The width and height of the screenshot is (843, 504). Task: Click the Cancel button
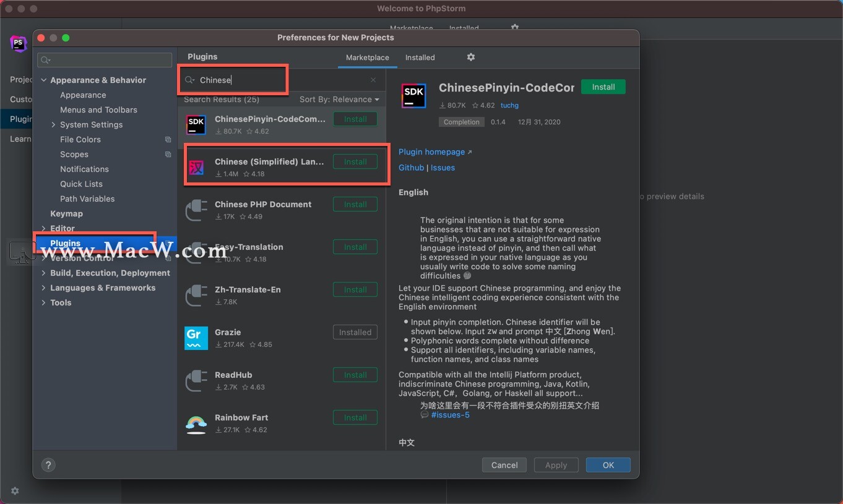pos(504,465)
